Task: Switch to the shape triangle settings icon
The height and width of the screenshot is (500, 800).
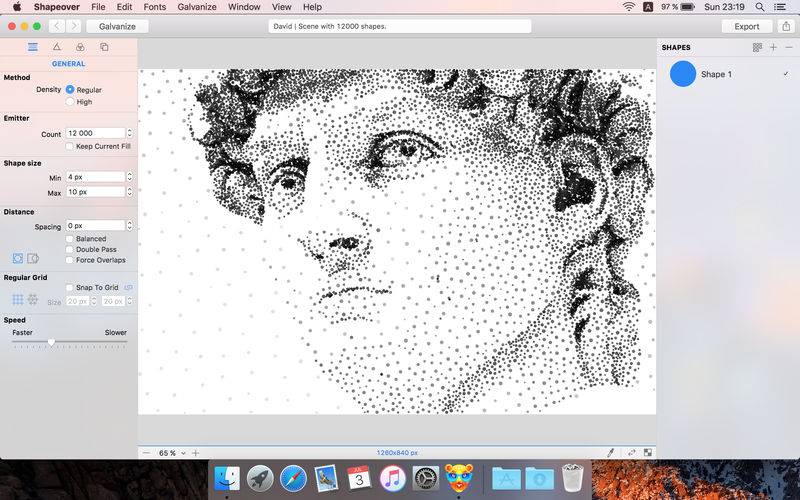Action: click(57, 47)
